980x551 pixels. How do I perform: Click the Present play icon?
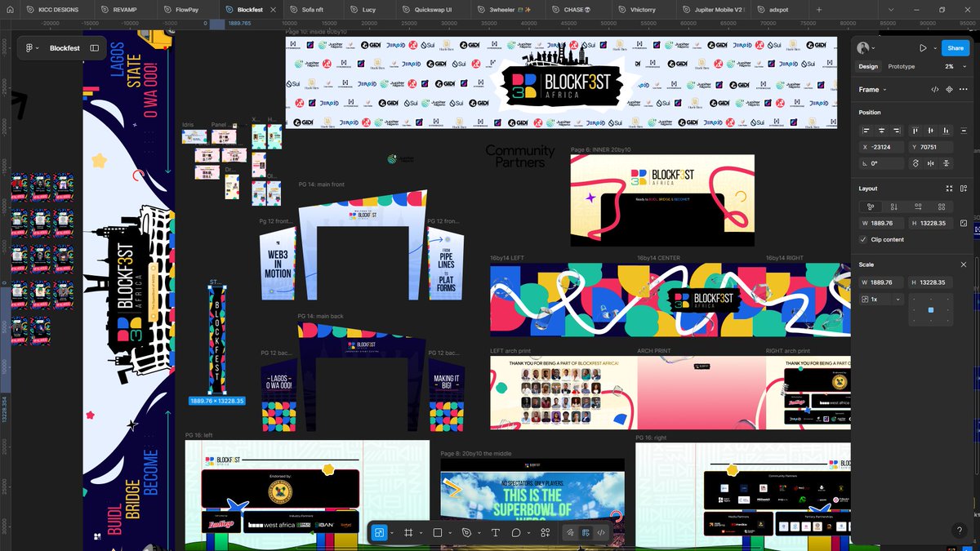(x=923, y=48)
